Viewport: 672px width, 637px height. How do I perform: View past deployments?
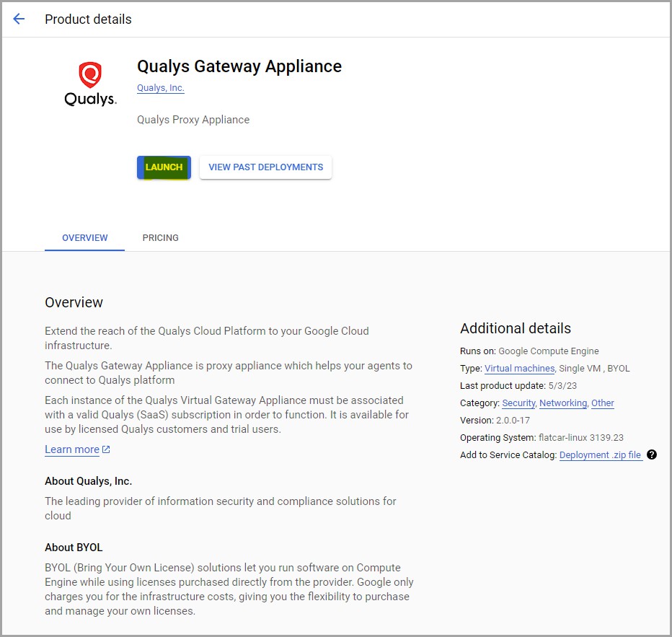coord(266,167)
